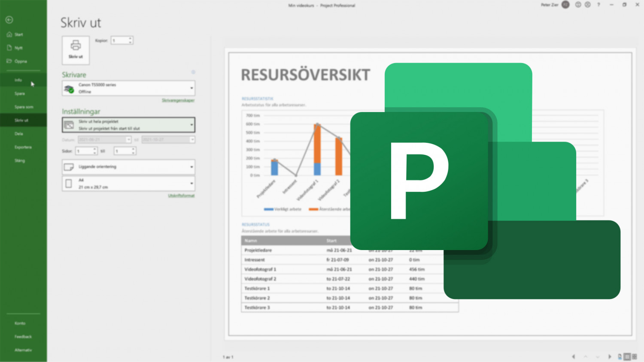Open the Liggande orientering dropdown
Screen dimensions: 644x362
192,167
